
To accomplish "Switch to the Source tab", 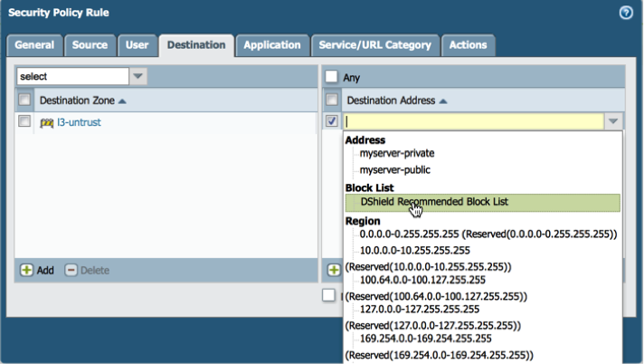I will [x=90, y=45].
